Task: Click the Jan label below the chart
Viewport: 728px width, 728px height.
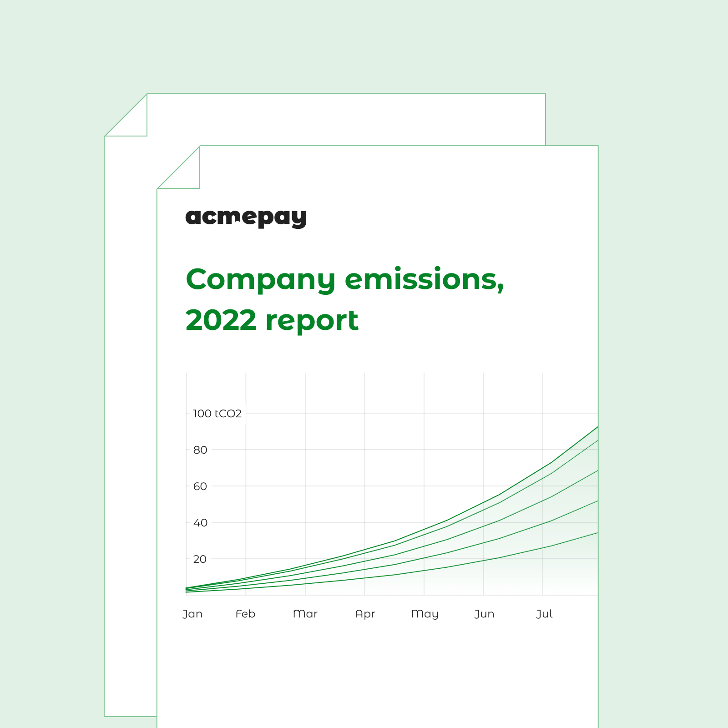Action: pyautogui.click(x=193, y=613)
